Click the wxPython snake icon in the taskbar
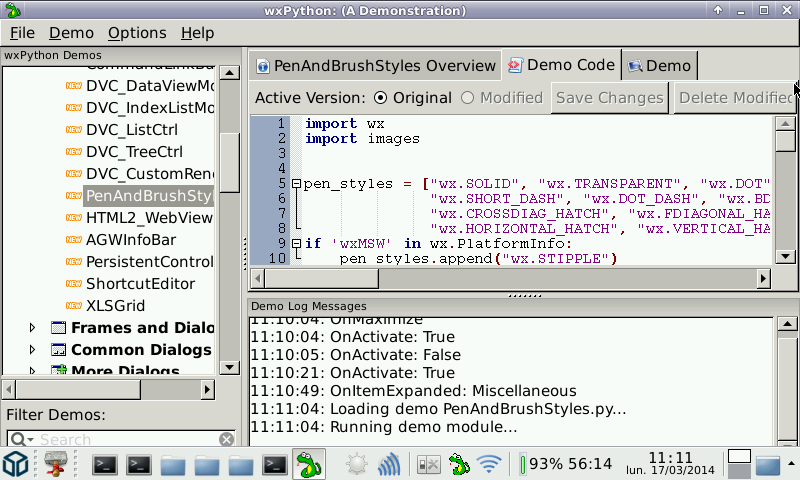This screenshot has height=480, width=800. point(308,464)
